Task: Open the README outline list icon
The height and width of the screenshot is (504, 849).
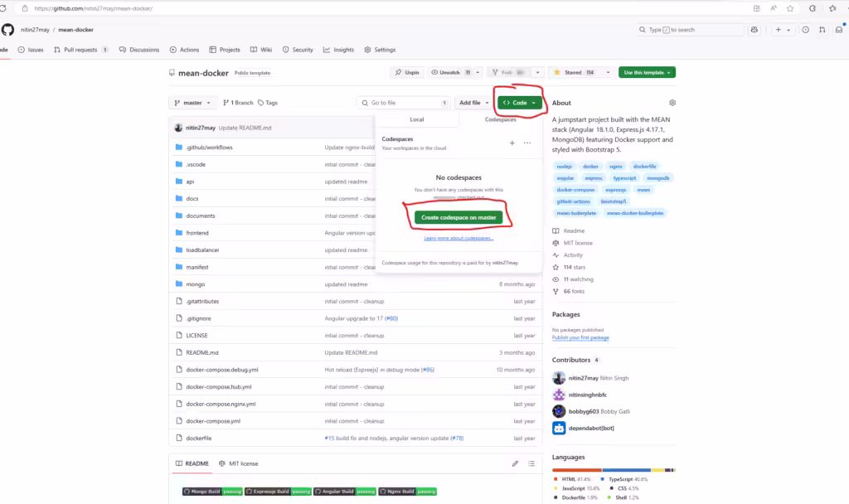Action: click(531, 463)
